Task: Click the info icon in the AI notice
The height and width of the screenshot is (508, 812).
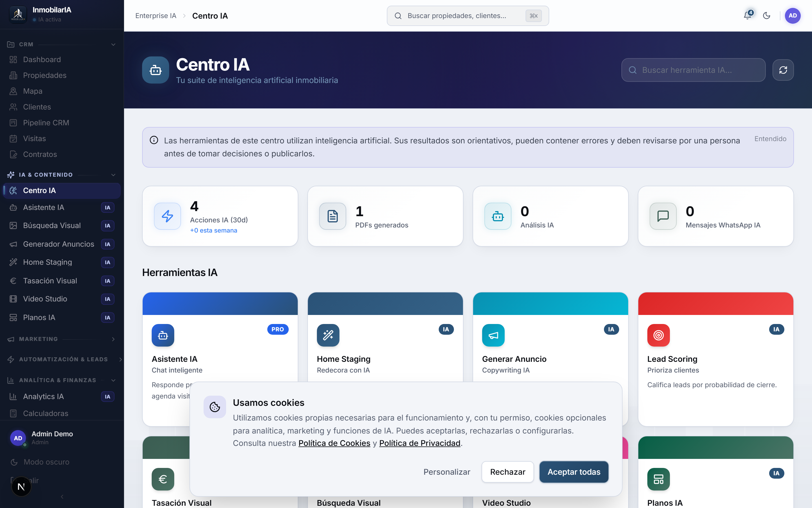Action: pos(154,140)
